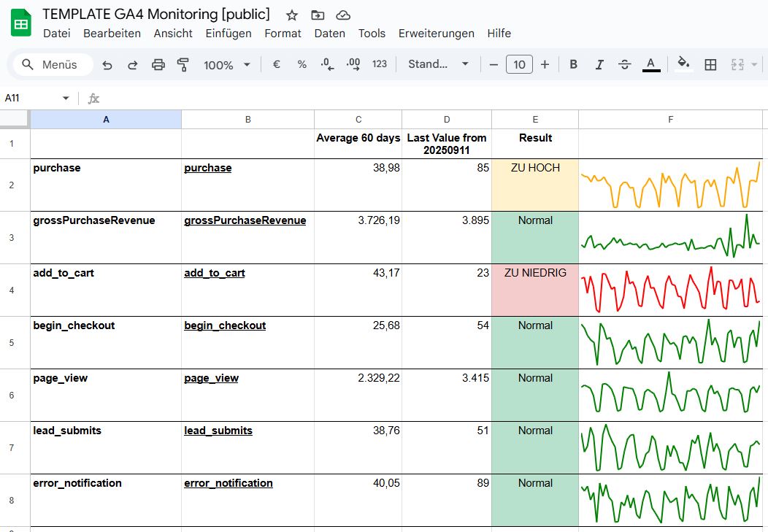Viewport: 768px width, 532px height.
Task: Open the Daten menu
Action: point(330,33)
